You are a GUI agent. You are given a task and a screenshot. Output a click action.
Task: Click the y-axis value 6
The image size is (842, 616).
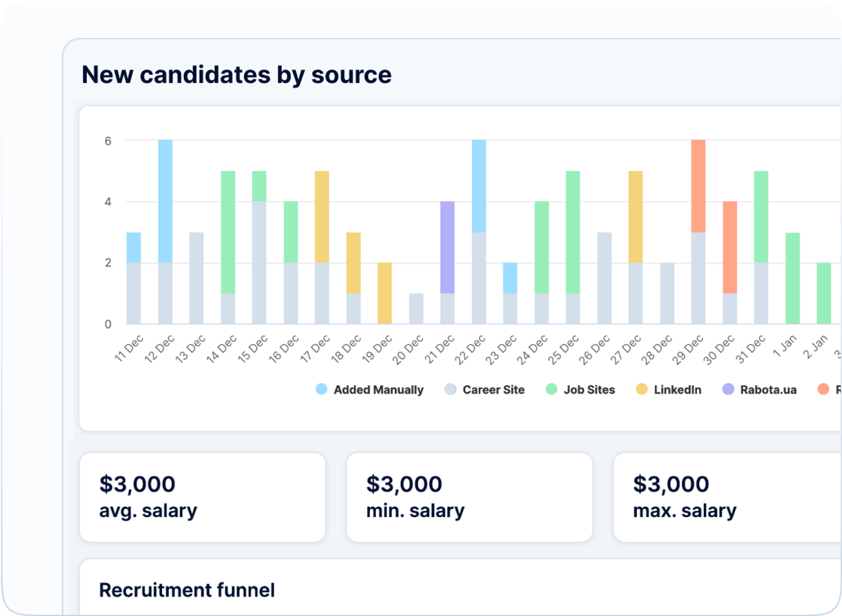[x=108, y=141]
